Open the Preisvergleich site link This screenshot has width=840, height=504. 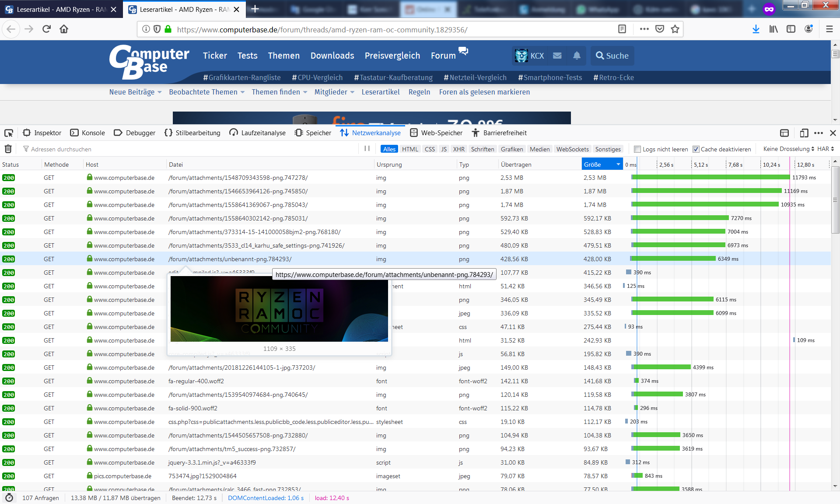[392, 56]
